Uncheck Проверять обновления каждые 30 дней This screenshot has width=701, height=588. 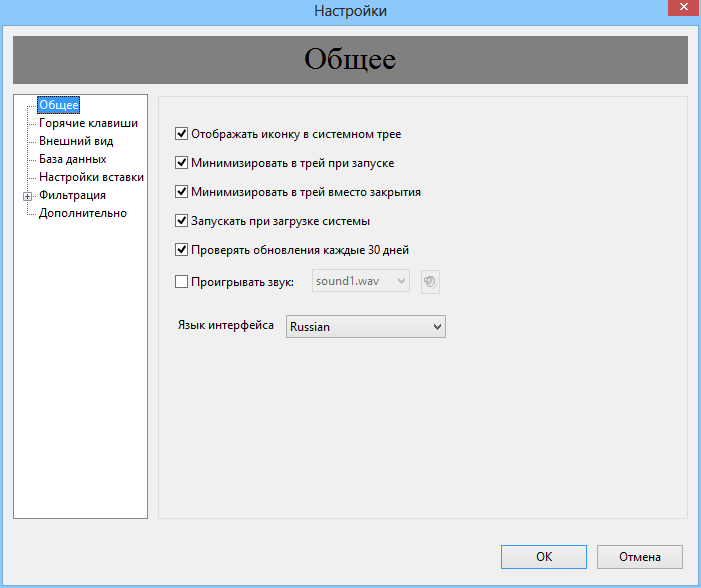tap(181, 250)
